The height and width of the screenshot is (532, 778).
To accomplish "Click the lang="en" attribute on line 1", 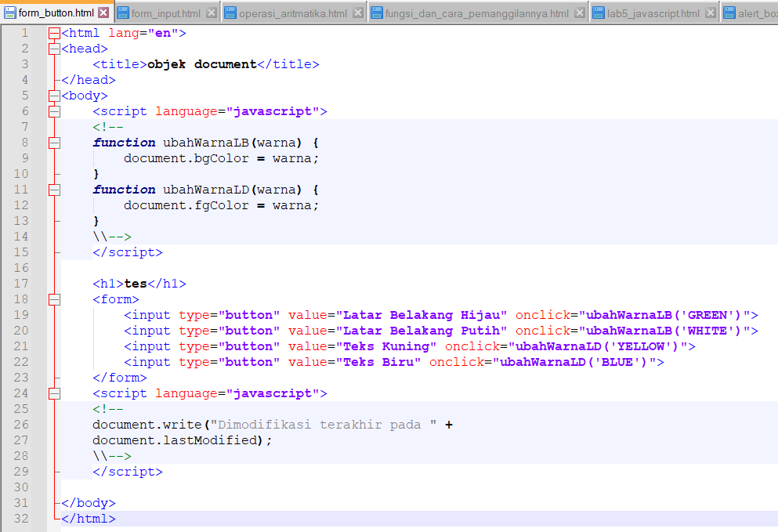I will coord(143,33).
